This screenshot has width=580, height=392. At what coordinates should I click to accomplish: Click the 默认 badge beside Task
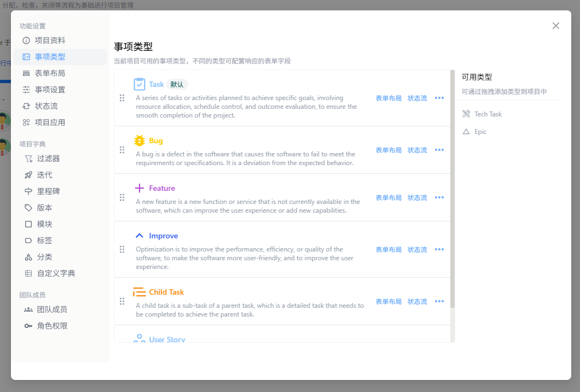(x=177, y=85)
